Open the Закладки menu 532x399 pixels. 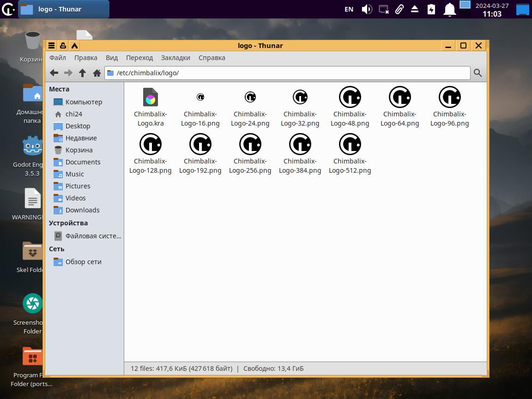coord(175,58)
